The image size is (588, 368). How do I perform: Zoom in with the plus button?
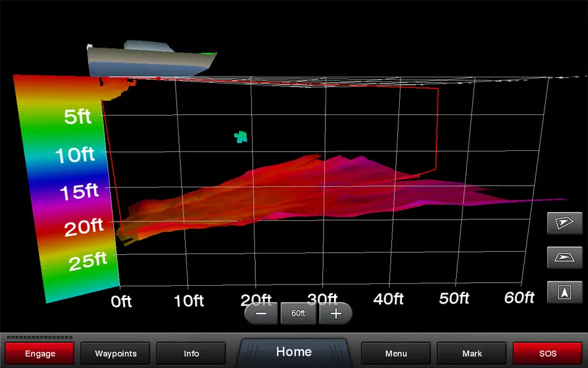[335, 314]
